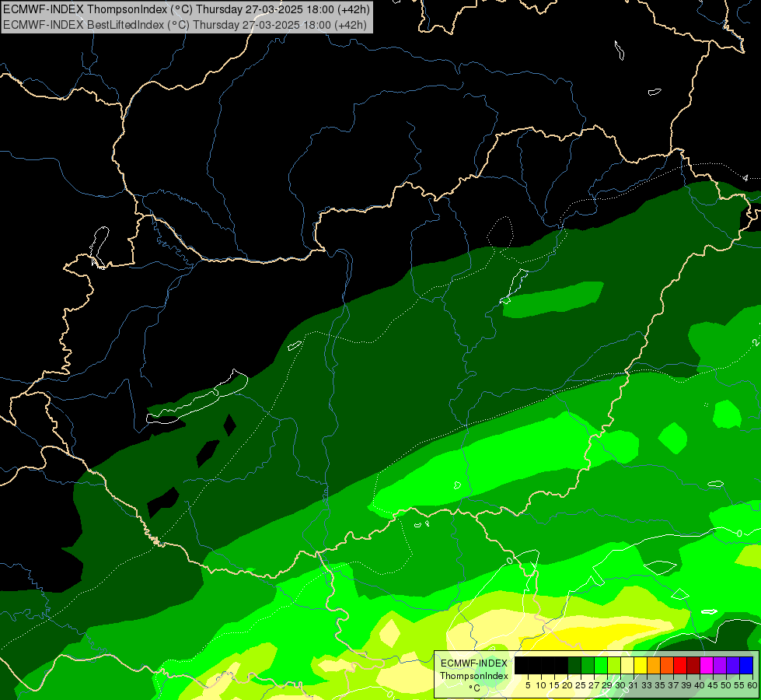Select the orange 33–35 legend swatch
The height and width of the screenshot is (700, 761).
(654, 666)
